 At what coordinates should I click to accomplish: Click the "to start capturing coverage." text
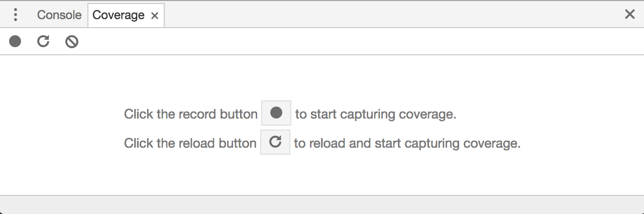tap(375, 114)
